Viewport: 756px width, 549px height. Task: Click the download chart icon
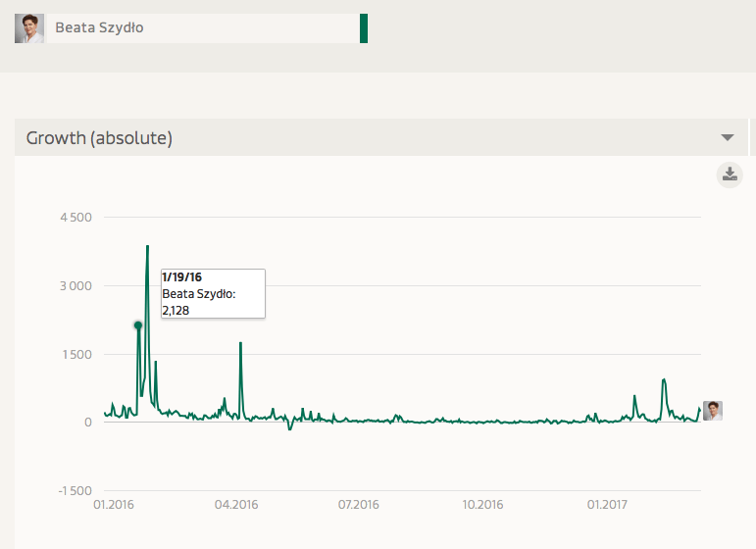(730, 175)
